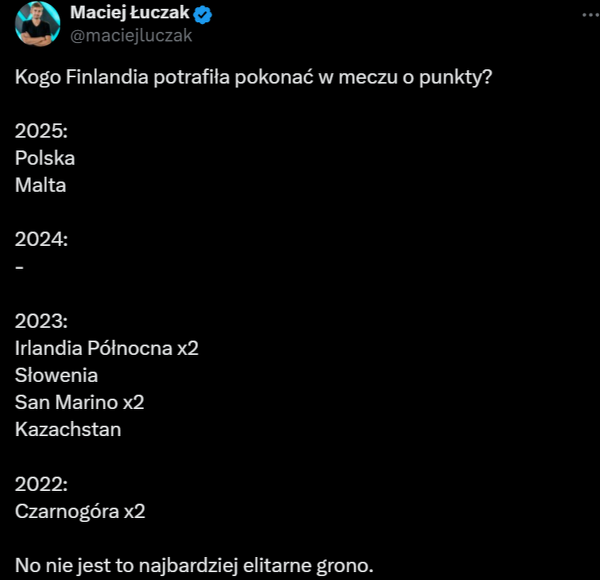This screenshot has height=580, width=600.
Task: Click the "Irlandia Północna x2" line
Action: click(108, 348)
